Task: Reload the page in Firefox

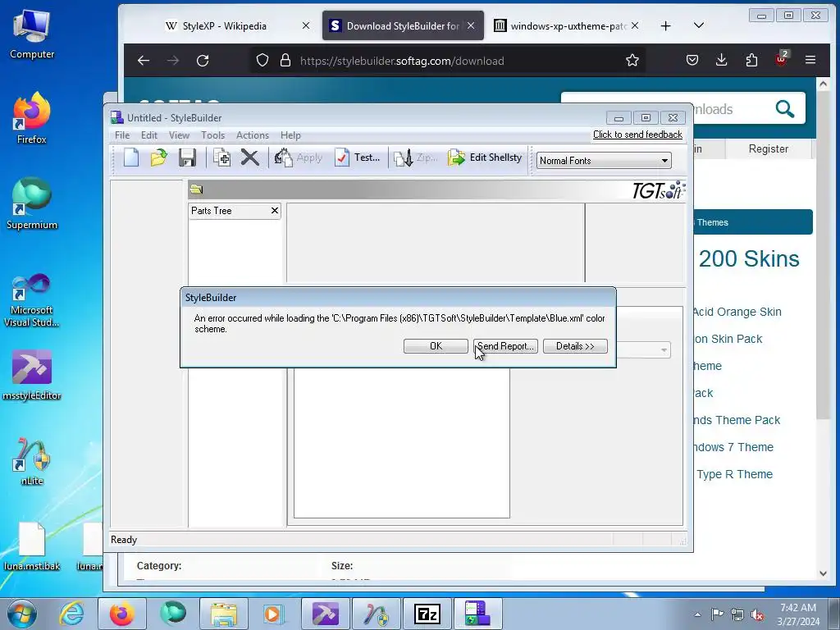Action: [203, 61]
